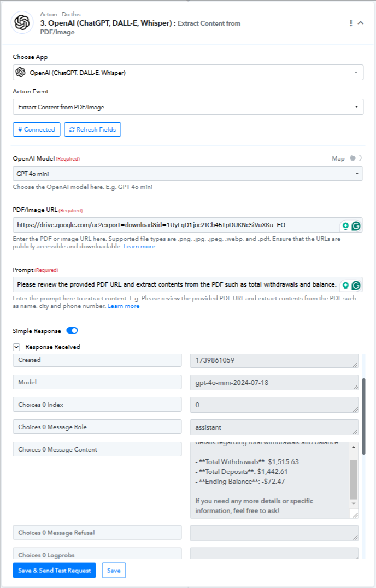Enable the Map toggle for OpenAI Model
Viewport: 376px width, 588px height.
(355, 158)
